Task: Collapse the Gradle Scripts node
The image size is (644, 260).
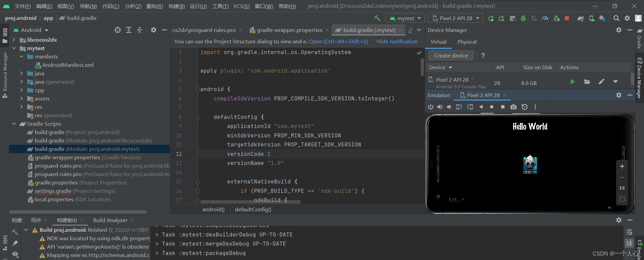Action: (x=14, y=124)
